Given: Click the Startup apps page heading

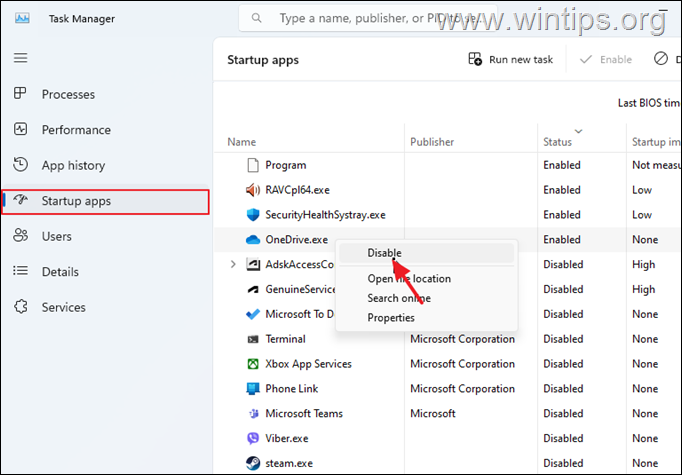Looking at the screenshot, I should [263, 60].
